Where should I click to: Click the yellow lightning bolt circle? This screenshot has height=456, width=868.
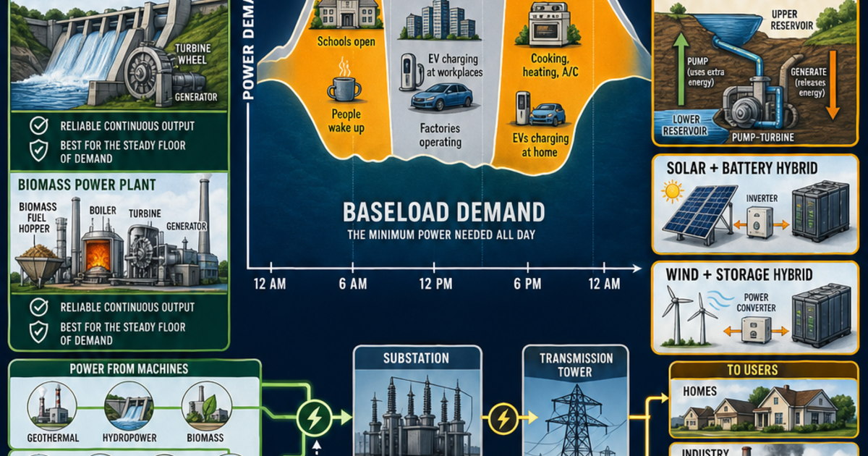[502, 418]
